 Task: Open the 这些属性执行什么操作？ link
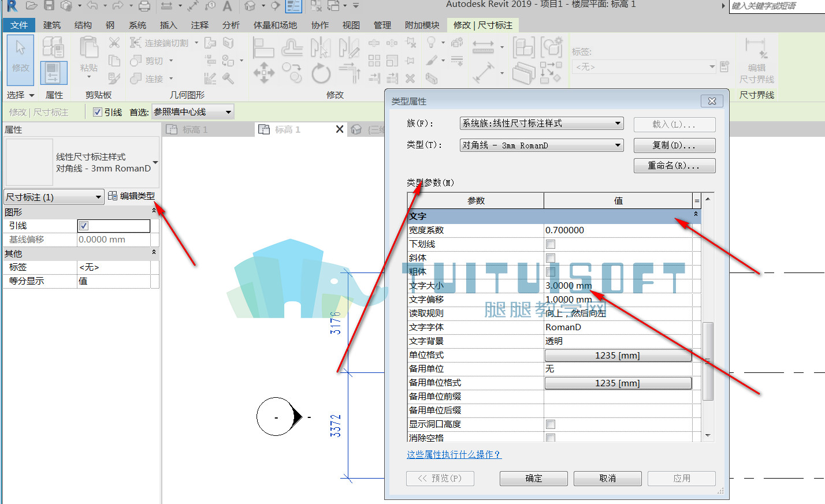click(x=454, y=454)
